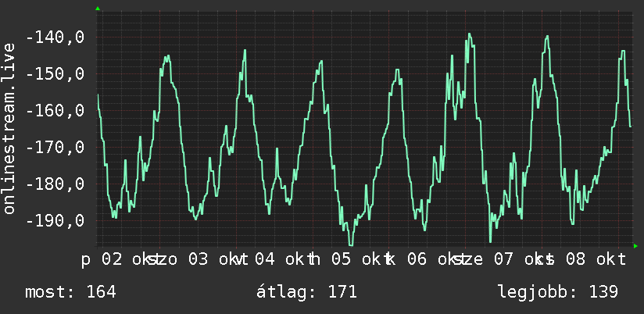Click the 'legjobb: 139' best value
This screenshot has height=314, width=644.
558,292
